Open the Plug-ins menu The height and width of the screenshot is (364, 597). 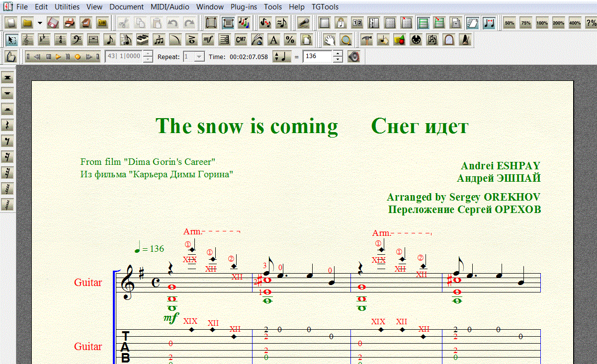tap(244, 7)
